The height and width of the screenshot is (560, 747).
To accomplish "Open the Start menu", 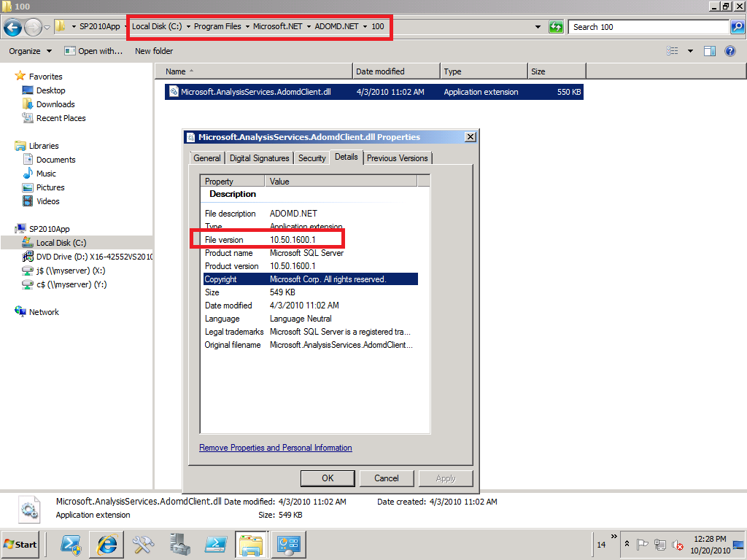I will point(20,544).
